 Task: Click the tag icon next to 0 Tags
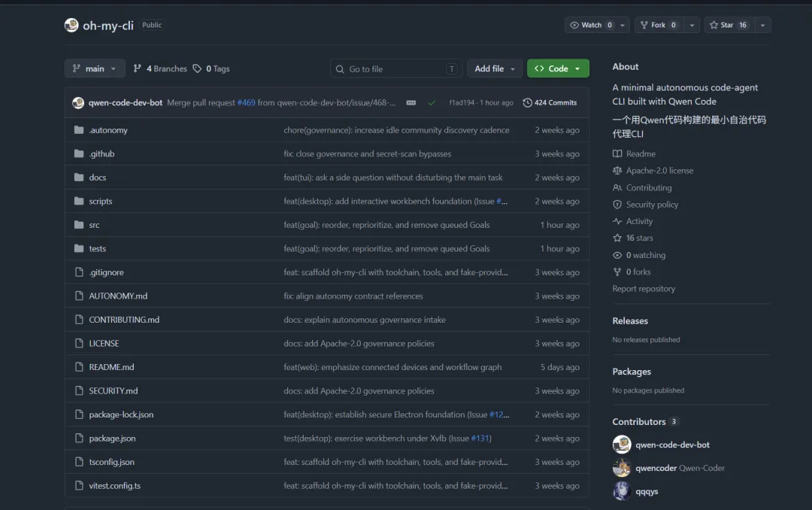tap(197, 68)
